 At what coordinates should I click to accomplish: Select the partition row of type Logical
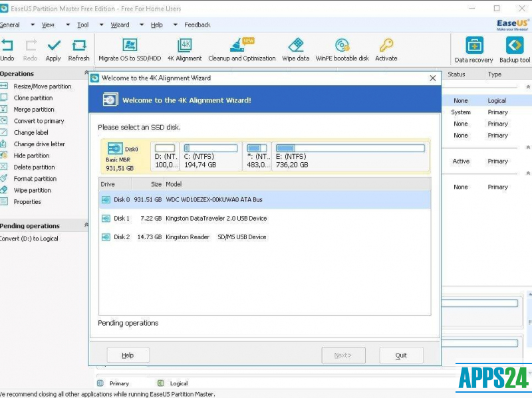[x=487, y=101]
